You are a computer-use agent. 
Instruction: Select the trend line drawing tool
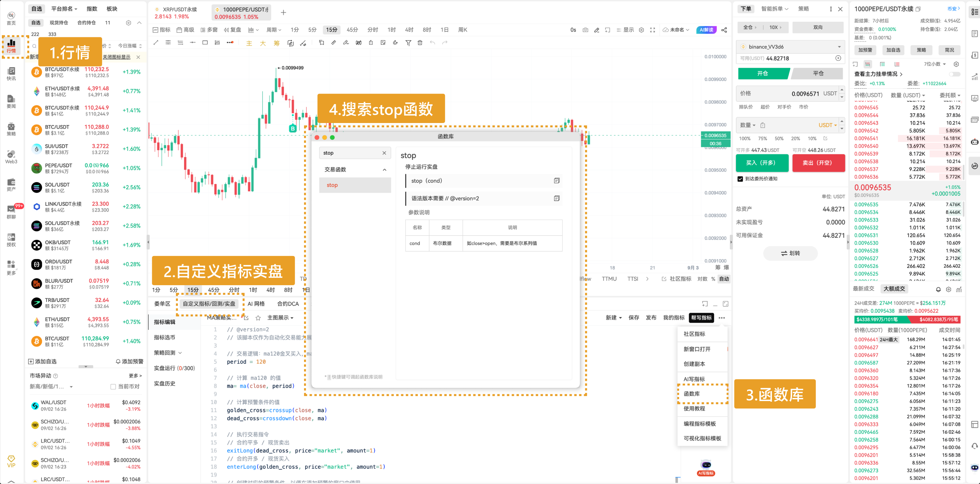156,43
